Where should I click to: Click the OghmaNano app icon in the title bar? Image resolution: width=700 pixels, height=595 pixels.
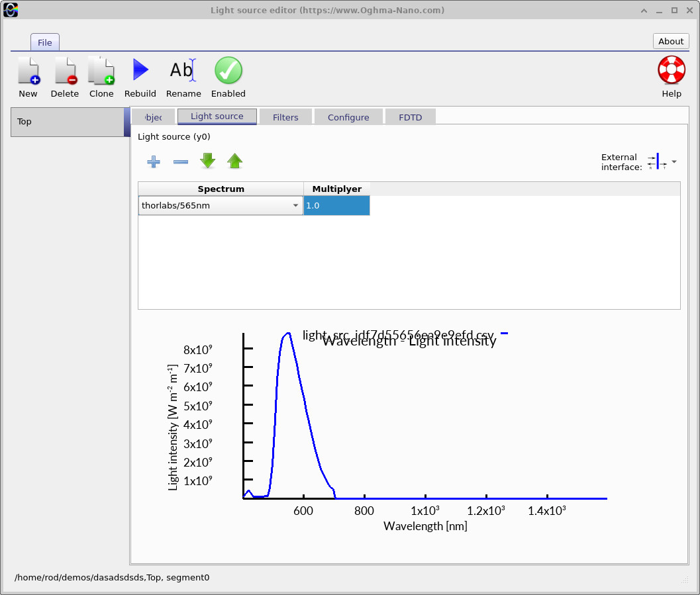11,10
